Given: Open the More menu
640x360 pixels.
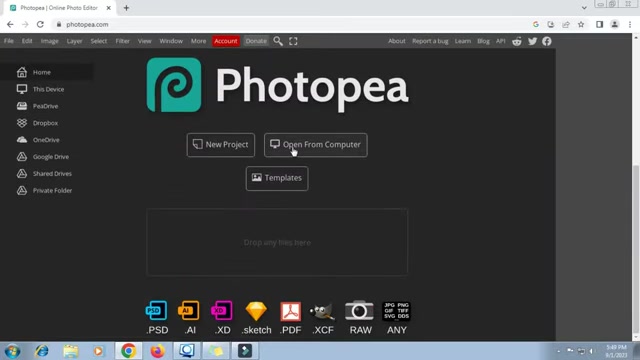Looking at the screenshot, I should 198,41.
